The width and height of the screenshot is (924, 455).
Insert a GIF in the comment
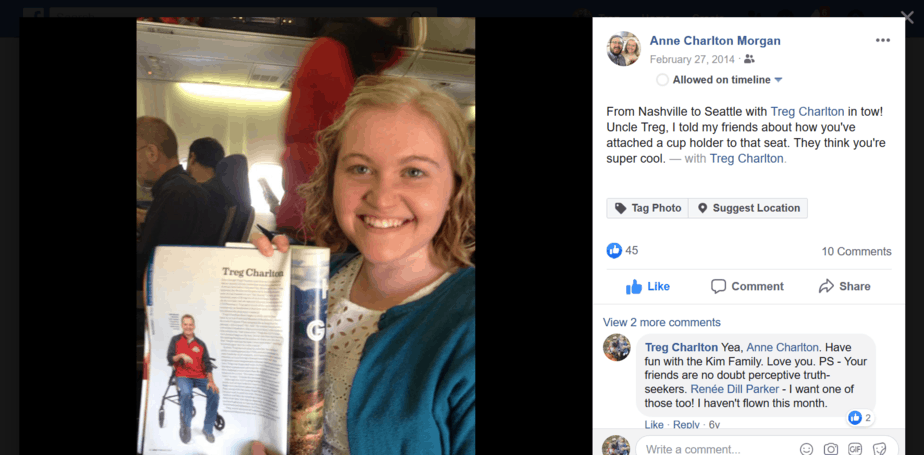854,449
